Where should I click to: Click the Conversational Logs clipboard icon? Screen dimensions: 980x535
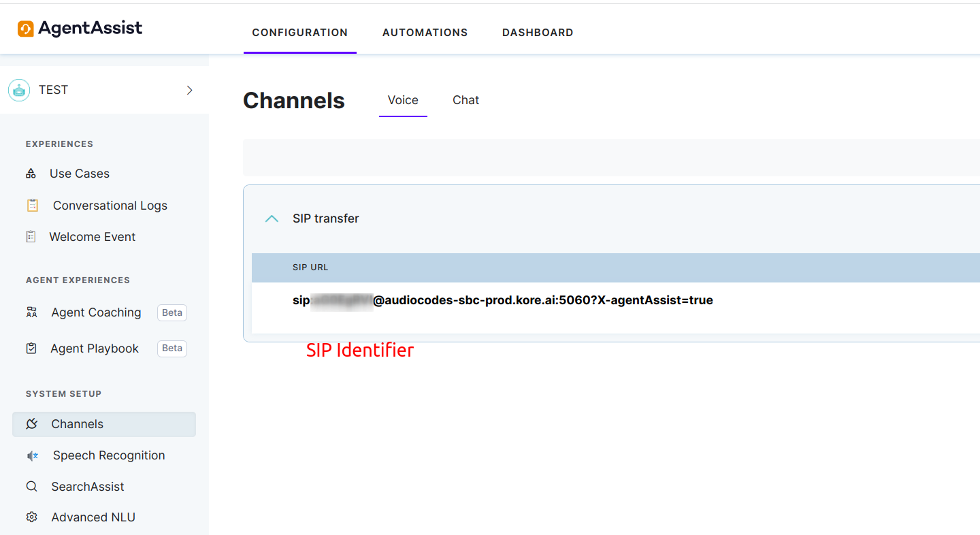[32, 205]
